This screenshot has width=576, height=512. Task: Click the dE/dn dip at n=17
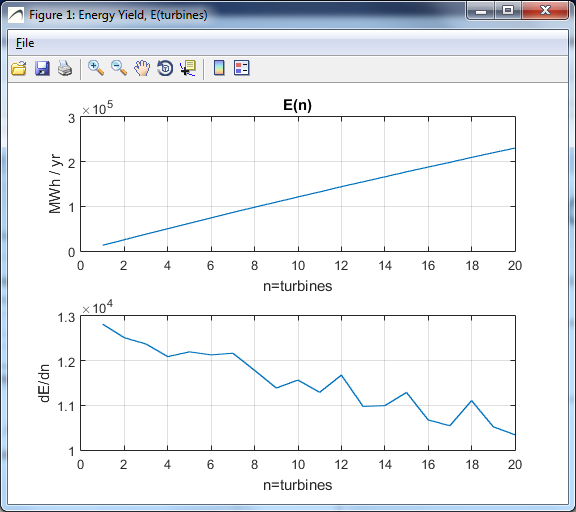[450, 425]
